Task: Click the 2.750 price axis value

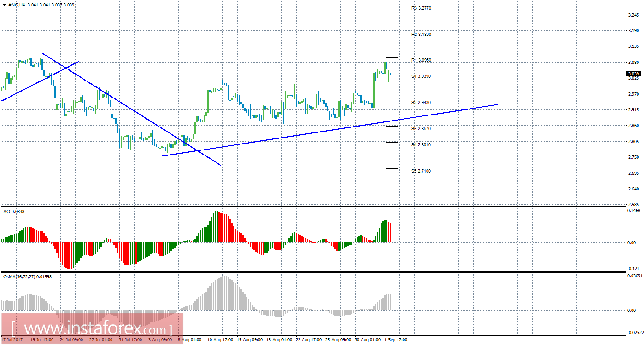Action: point(633,157)
